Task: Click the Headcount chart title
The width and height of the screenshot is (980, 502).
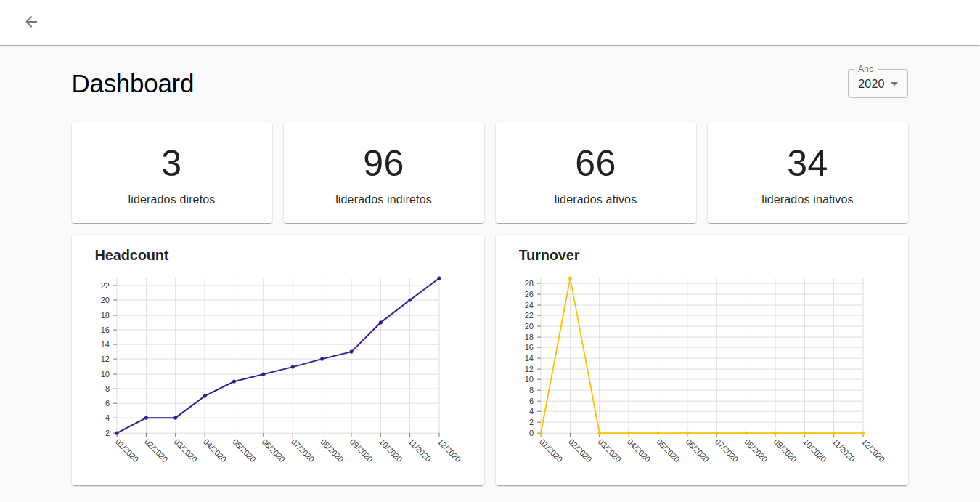Action: [131, 255]
